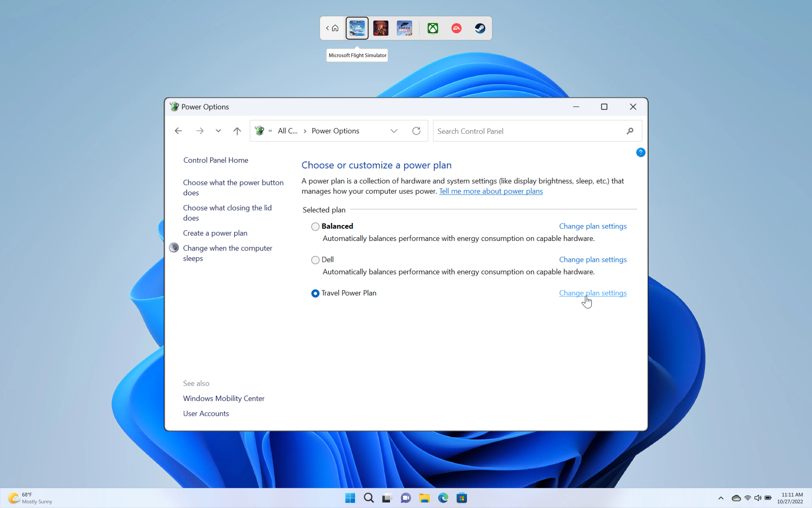Click the up directory navigation arrow

[x=238, y=131]
